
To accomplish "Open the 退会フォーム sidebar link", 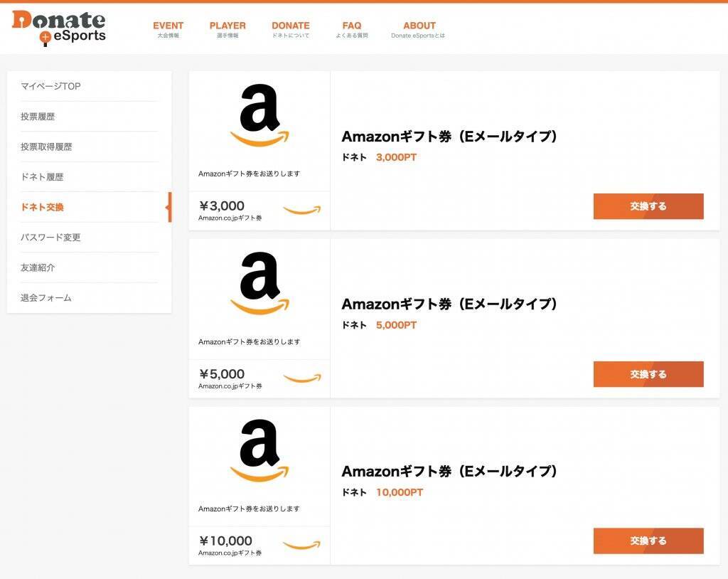I will pos(46,298).
